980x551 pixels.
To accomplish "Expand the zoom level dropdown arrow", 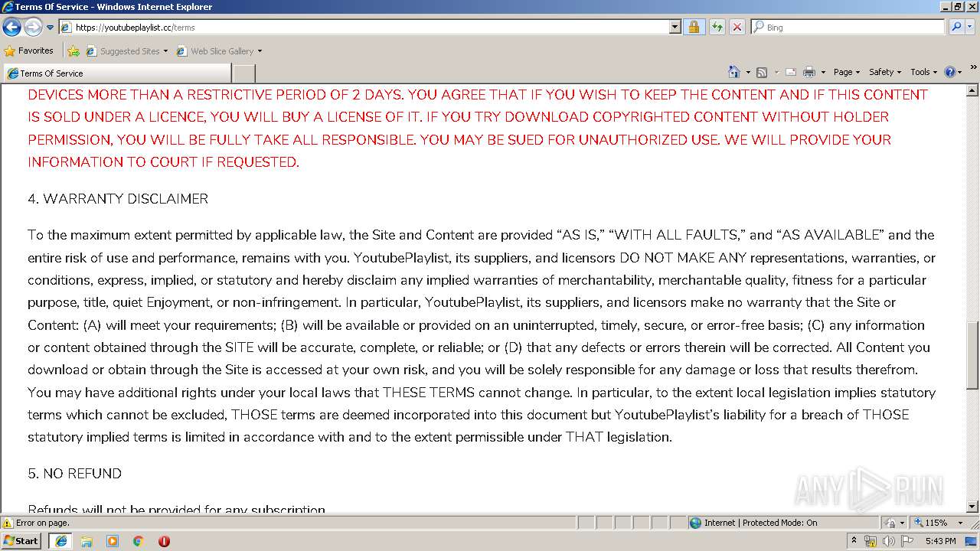I will click(x=961, y=523).
